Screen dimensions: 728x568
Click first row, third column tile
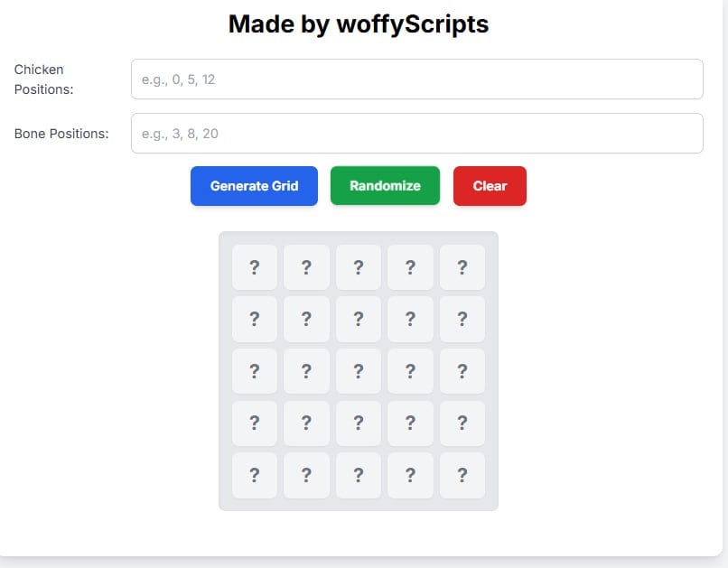pos(359,267)
